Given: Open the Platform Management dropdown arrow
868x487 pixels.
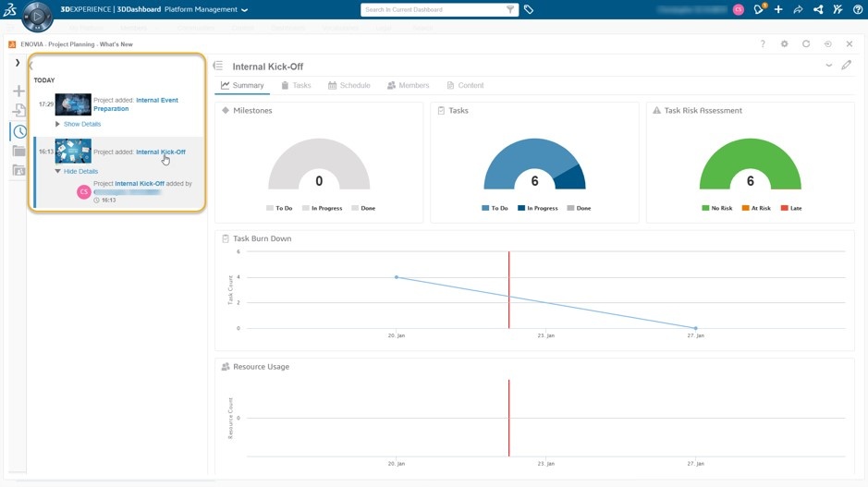Looking at the screenshot, I should coord(245,10).
